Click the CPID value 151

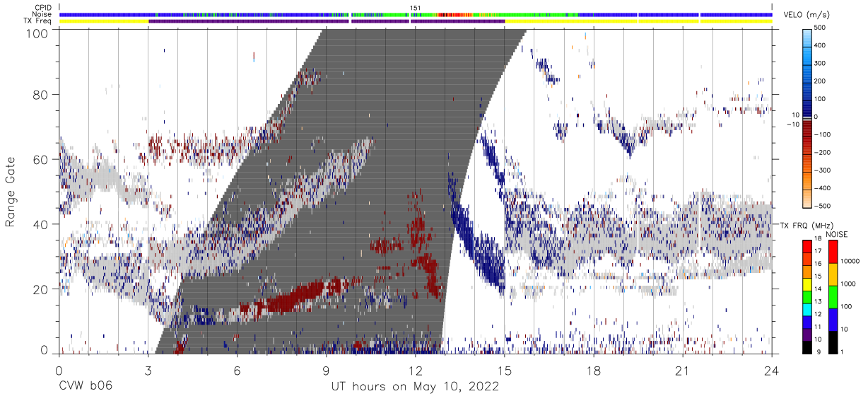click(416, 8)
